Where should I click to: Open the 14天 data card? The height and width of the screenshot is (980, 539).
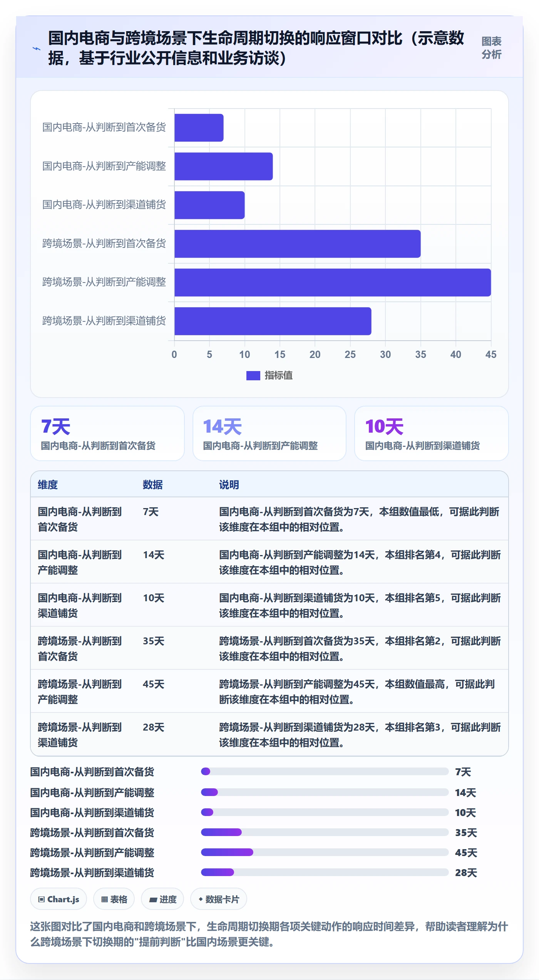269,433
